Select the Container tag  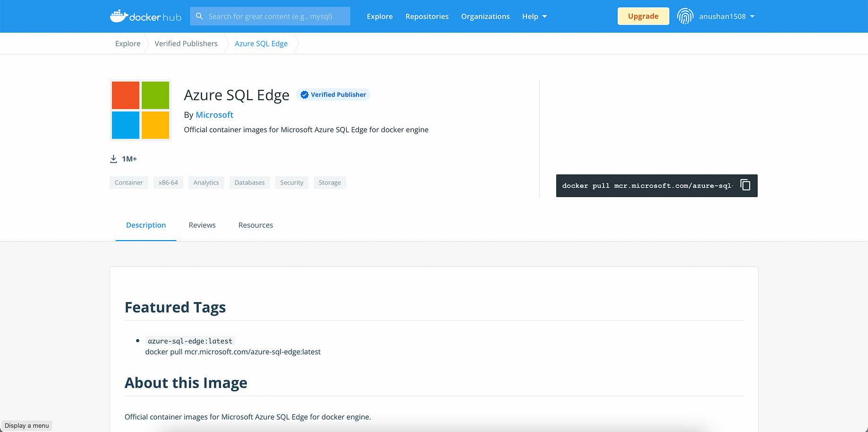pyautogui.click(x=129, y=182)
